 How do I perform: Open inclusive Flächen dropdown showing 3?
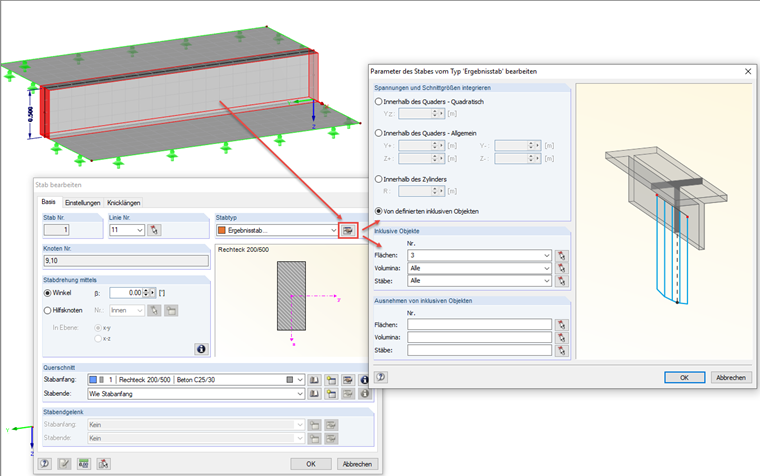pyautogui.click(x=547, y=255)
